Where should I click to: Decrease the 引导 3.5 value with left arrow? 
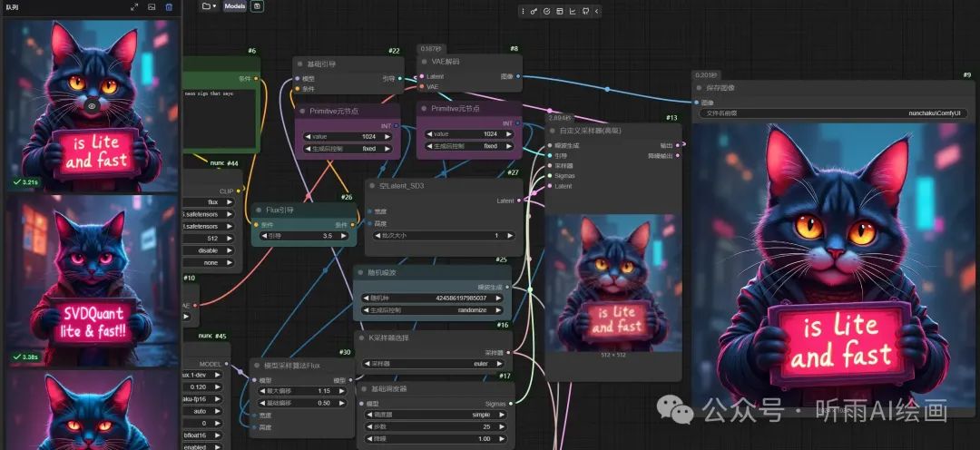[264, 236]
